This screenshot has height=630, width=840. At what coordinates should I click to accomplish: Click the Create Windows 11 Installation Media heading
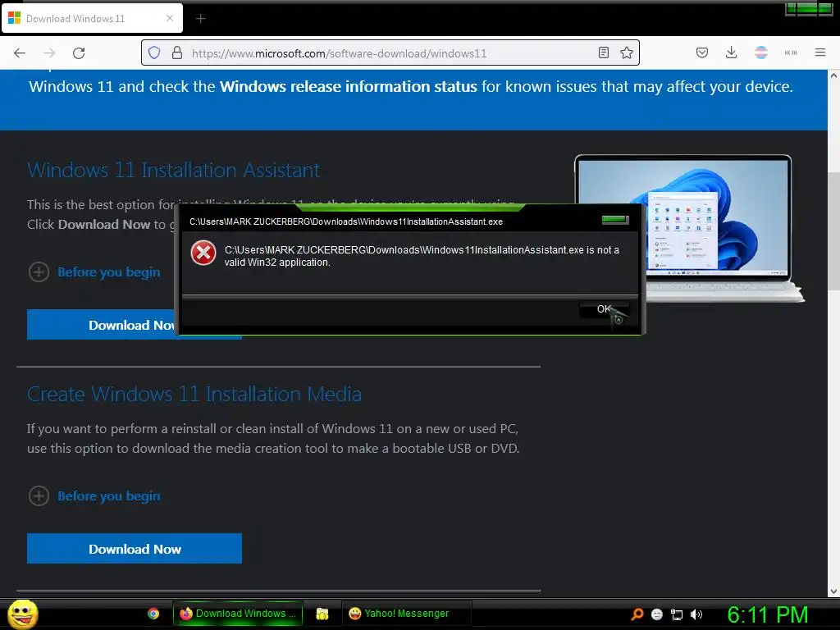[194, 395]
